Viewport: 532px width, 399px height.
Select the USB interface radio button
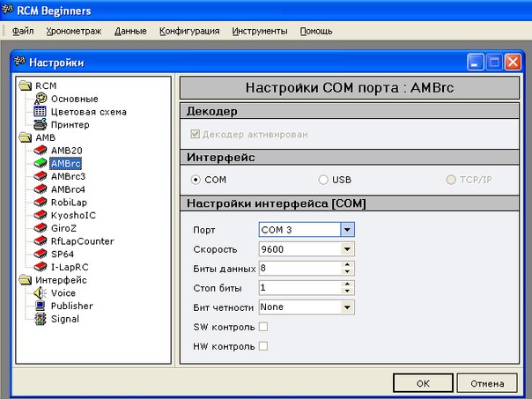coord(323,180)
